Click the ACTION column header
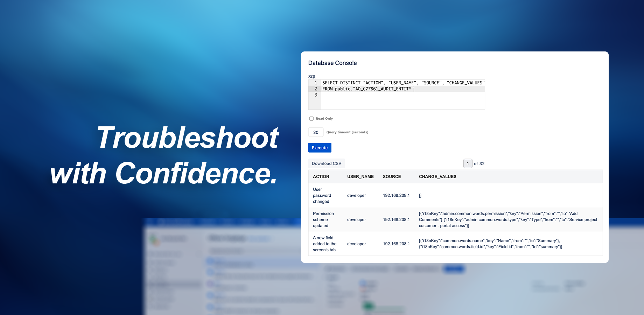Viewport: 644px width, 315px height. click(321, 177)
